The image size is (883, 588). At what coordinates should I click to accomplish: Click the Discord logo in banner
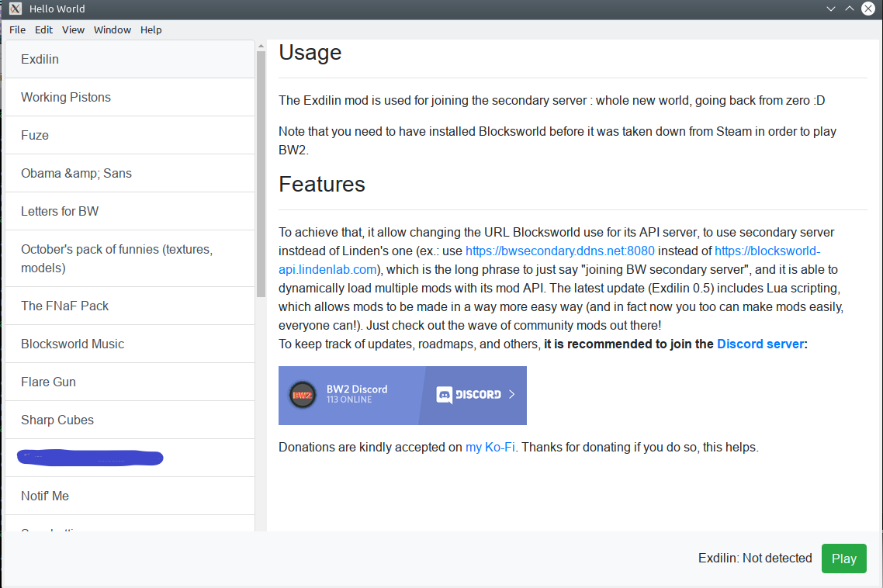(469, 395)
